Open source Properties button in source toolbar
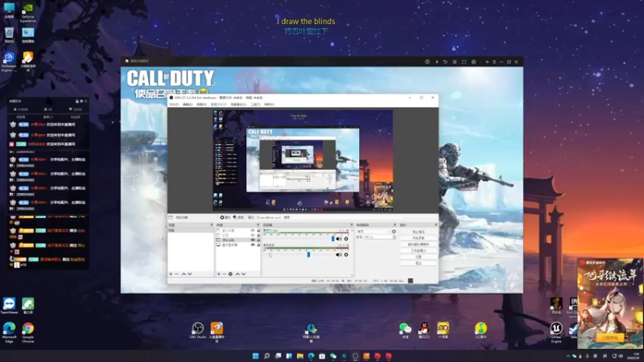Screen dimensions: 644x362 [x=225, y=217]
